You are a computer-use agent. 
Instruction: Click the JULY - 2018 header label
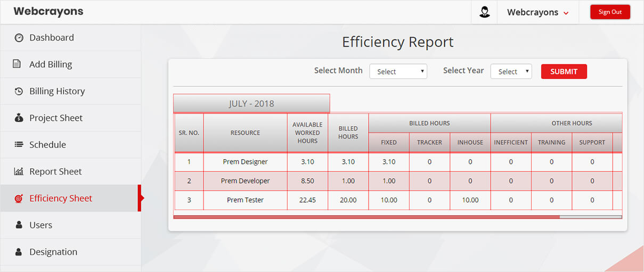[251, 104]
